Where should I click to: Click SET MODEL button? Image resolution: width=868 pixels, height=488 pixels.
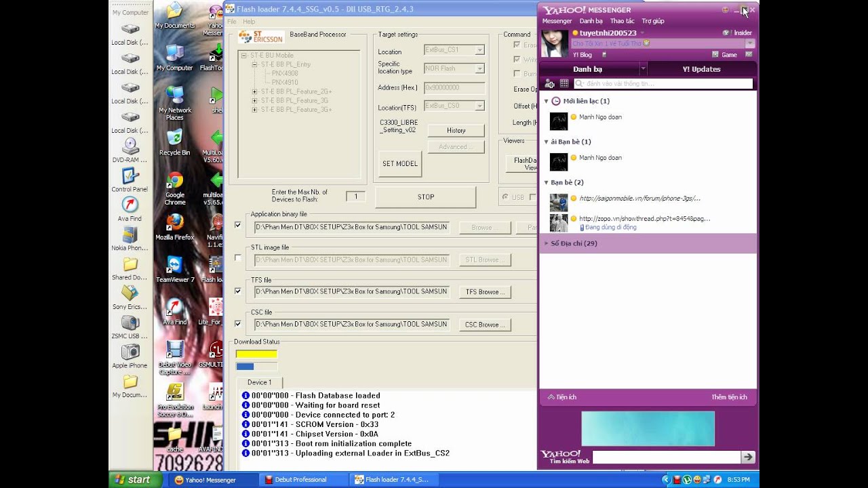coord(400,164)
